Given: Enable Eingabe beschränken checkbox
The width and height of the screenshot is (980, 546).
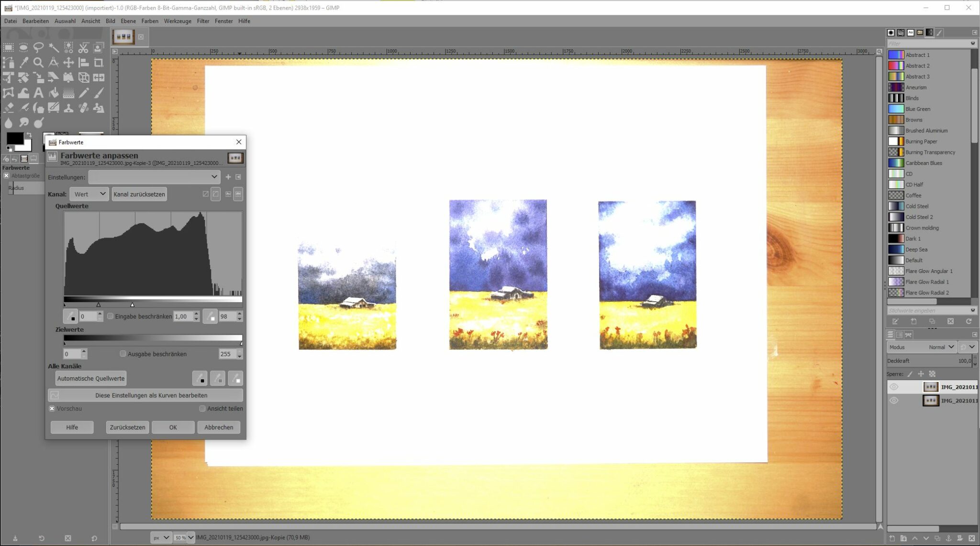Looking at the screenshot, I should [111, 316].
